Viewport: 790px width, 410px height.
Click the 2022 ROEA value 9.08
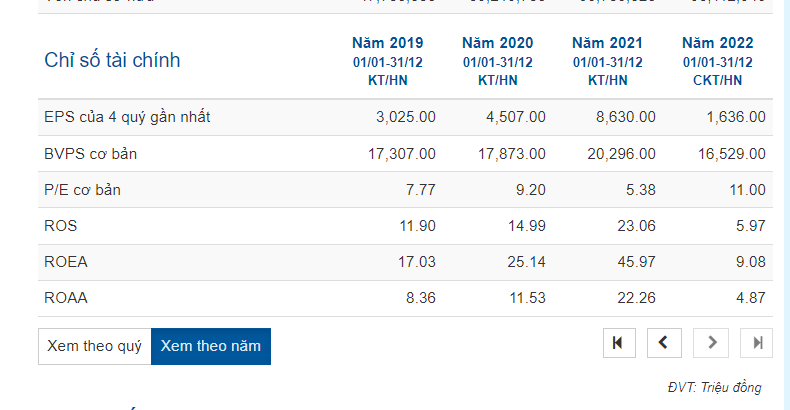point(749,261)
